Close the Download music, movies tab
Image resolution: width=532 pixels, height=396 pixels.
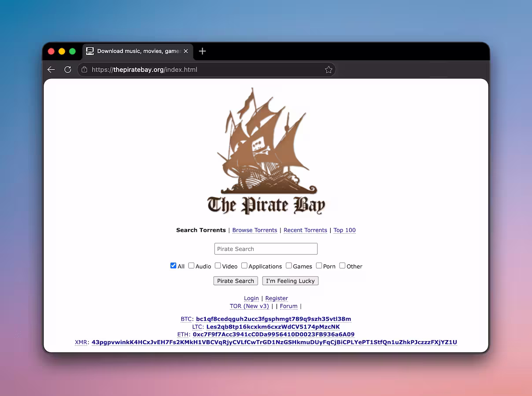click(x=186, y=51)
